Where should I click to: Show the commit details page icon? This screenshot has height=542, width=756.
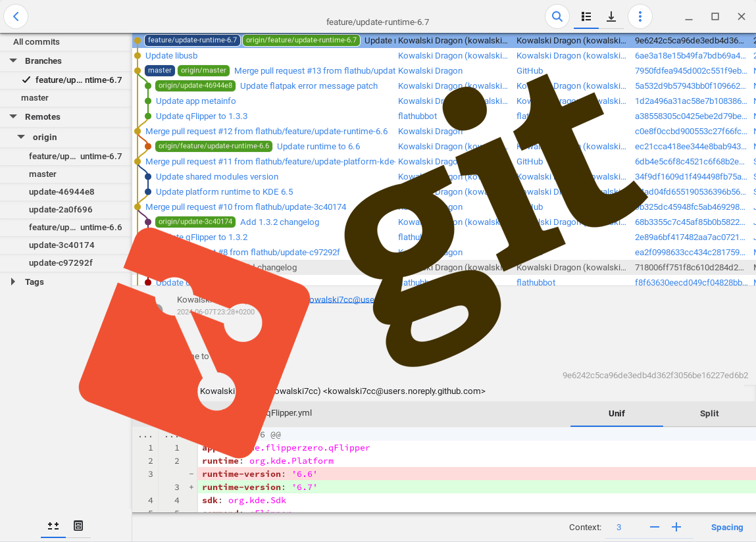tap(78, 526)
